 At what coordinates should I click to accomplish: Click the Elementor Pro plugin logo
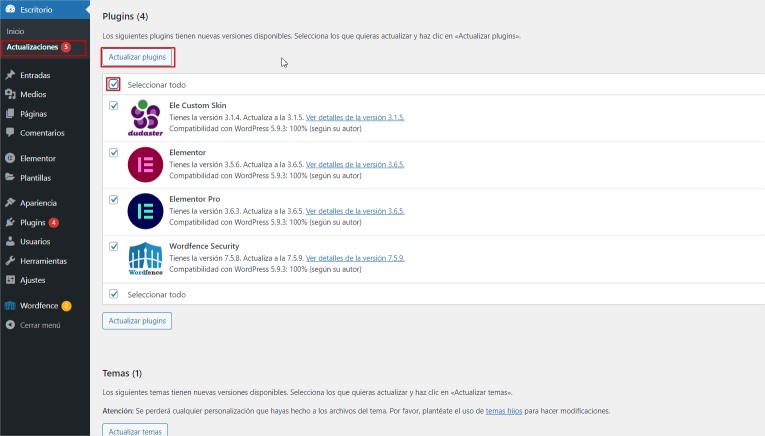click(145, 211)
